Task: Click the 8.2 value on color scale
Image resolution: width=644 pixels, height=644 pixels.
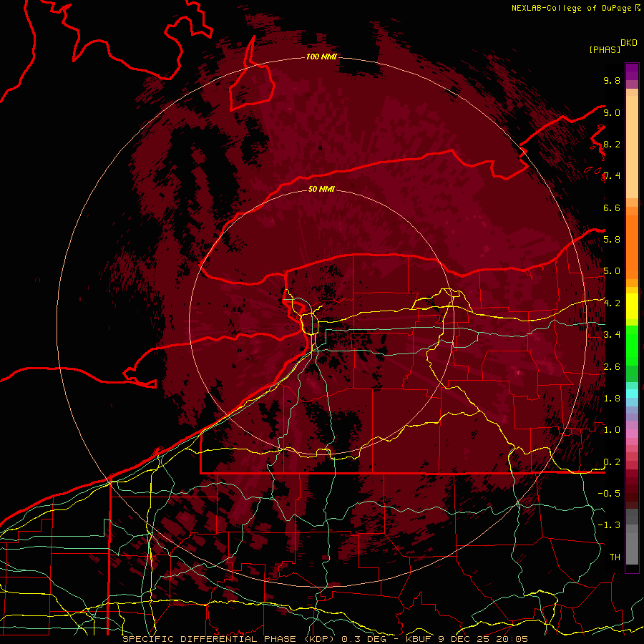Action: (x=612, y=144)
